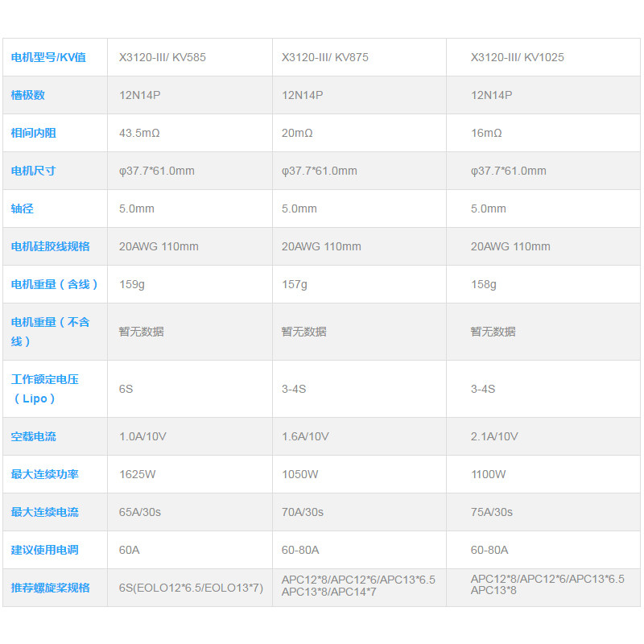Select the 最大连续功率 row label
Screen dimensions: 644x644
pyautogui.click(x=45, y=474)
